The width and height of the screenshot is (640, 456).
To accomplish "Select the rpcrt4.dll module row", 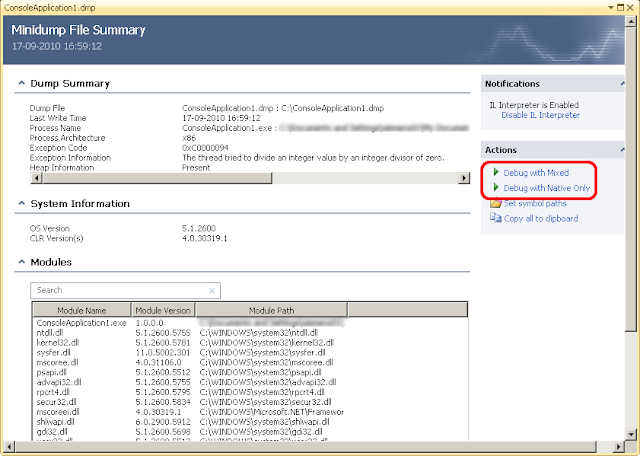I will (x=250, y=392).
